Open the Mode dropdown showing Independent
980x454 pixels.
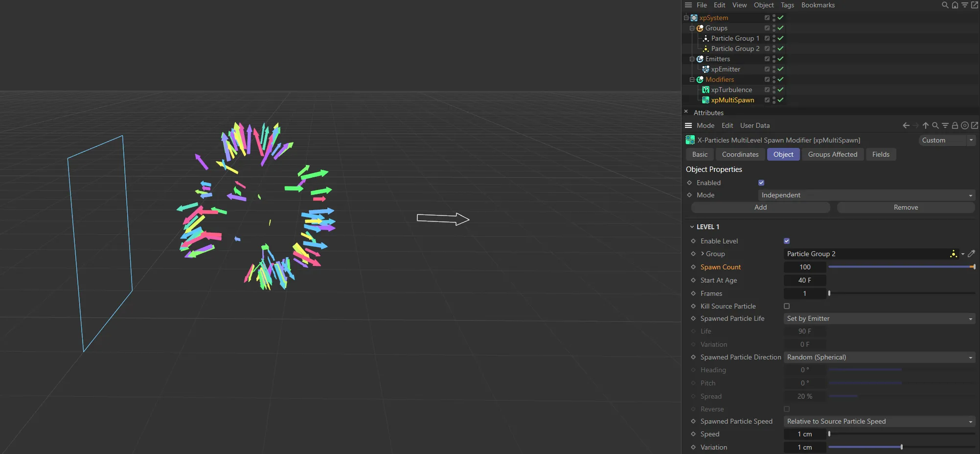point(866,195)
